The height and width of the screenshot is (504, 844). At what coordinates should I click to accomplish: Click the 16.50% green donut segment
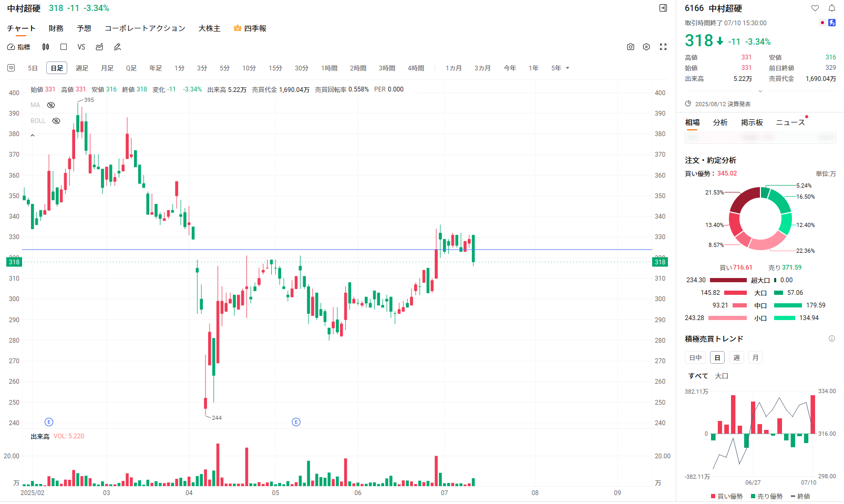pyautogui.click(x=781, y=201)
